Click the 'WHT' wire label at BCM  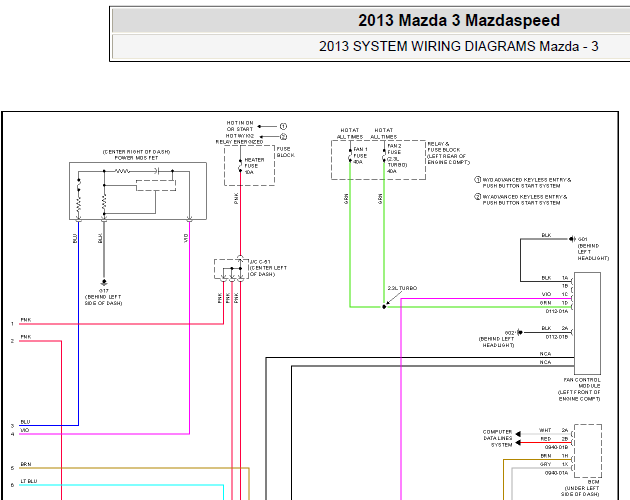point(545,430)
